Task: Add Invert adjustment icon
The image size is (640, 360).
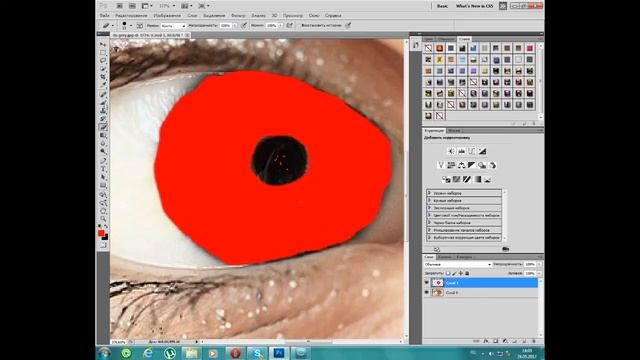Action: pyautogui.click(x=446, y=179)
